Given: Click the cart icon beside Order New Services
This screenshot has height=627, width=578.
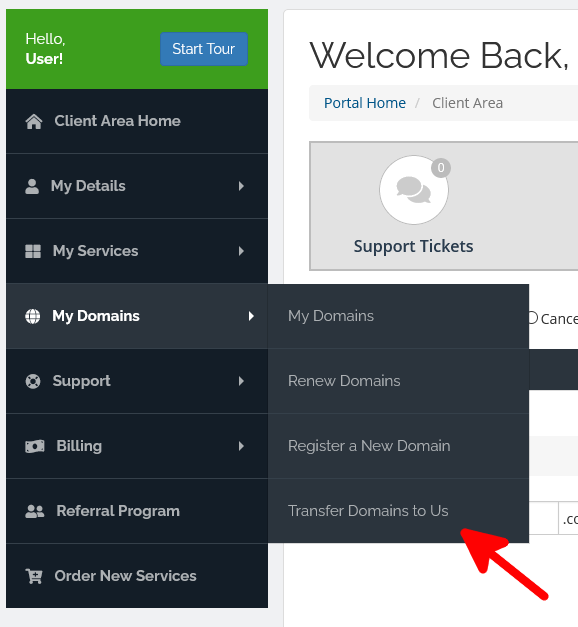Looking at the screenshot, I should (34, 576).
